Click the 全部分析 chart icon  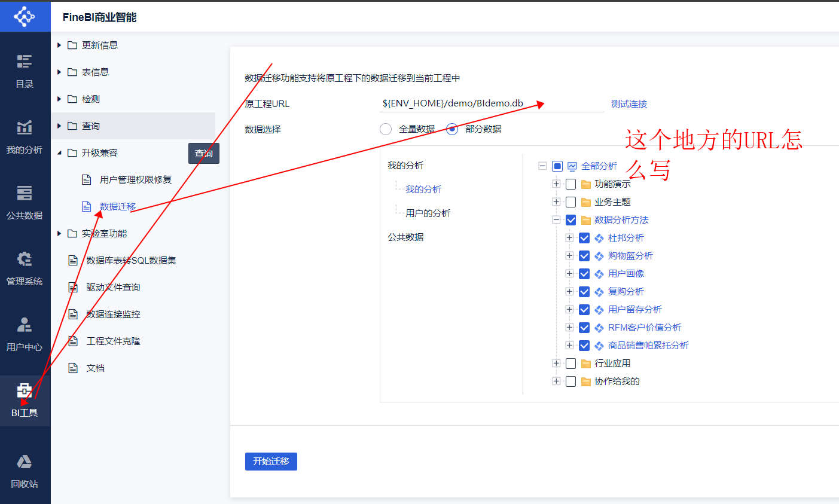tap(572, 166)
